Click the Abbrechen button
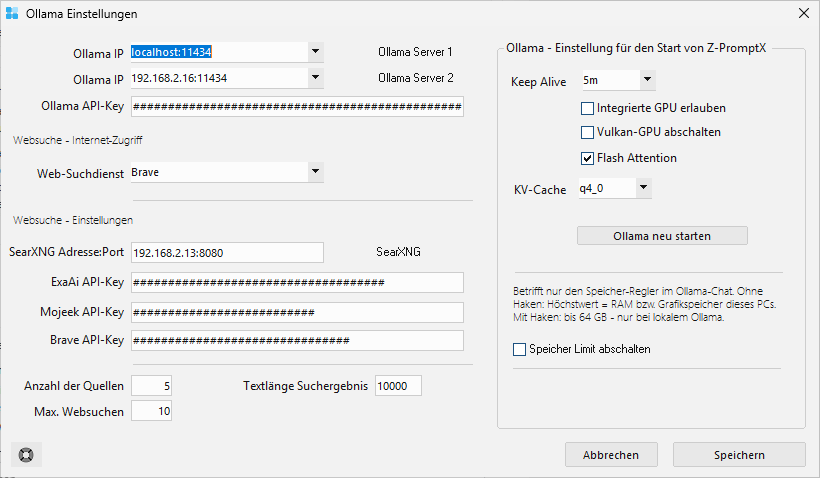This screenshot has height=478, width=820. pos(611,455)
